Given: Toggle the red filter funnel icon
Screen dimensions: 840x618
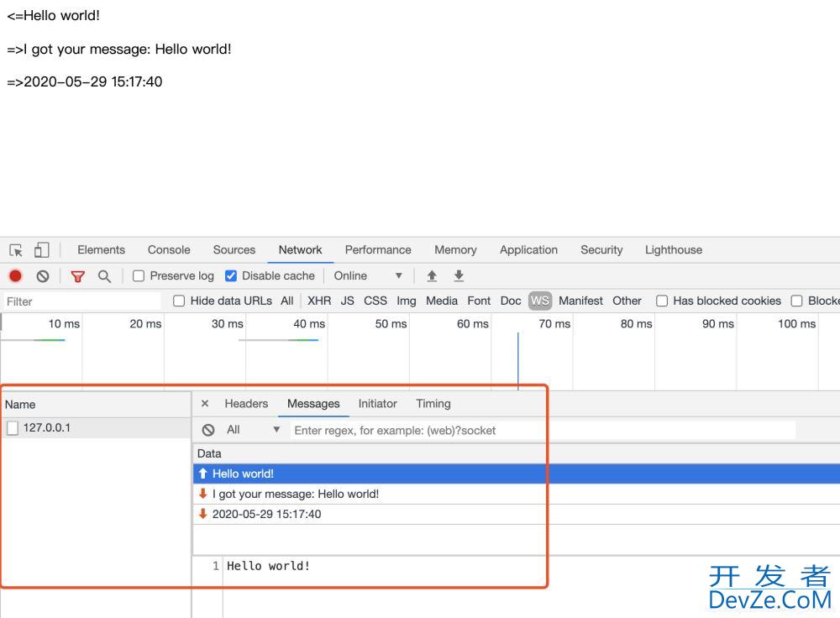Looking at the screenshot, I should (x=78, y=276).
